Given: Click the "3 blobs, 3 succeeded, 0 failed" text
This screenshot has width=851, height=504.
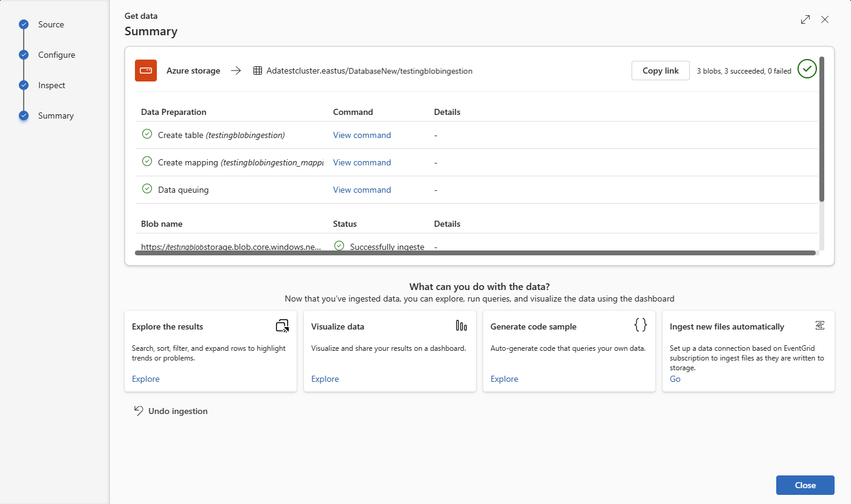Looking at the screenshot, I should (x=744, y=71).
